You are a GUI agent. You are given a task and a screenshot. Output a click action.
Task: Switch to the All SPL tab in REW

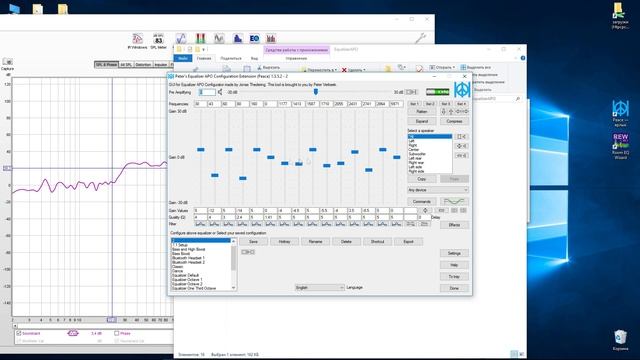coord(126,64)
